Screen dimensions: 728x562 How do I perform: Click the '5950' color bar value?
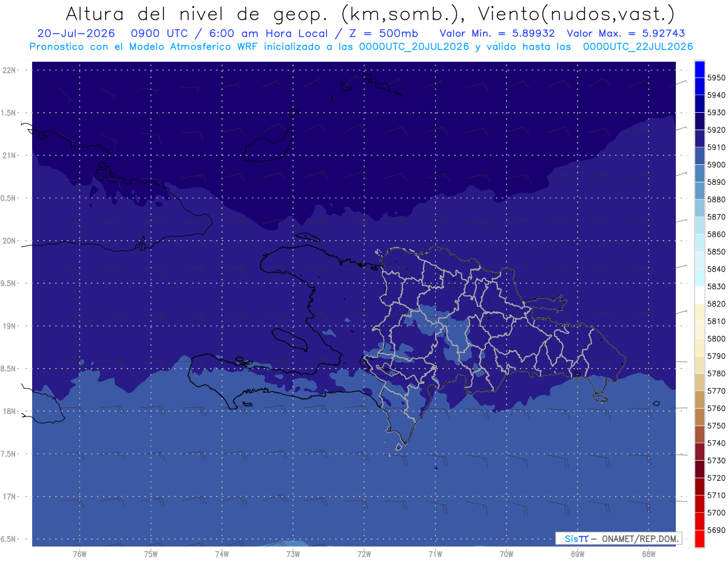pos(716,78)
